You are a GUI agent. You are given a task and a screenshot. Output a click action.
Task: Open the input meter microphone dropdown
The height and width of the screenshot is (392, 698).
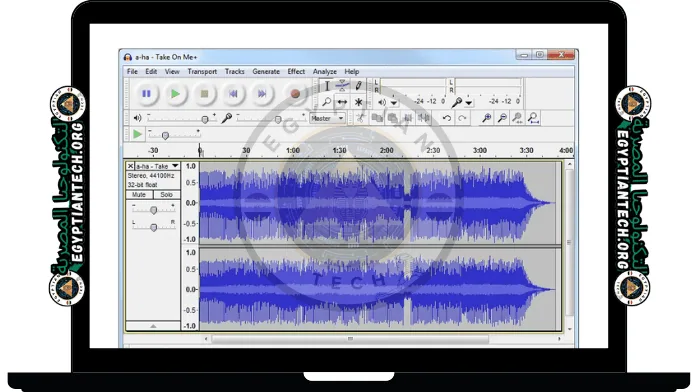pyautogui.click(x=469, y=103)
